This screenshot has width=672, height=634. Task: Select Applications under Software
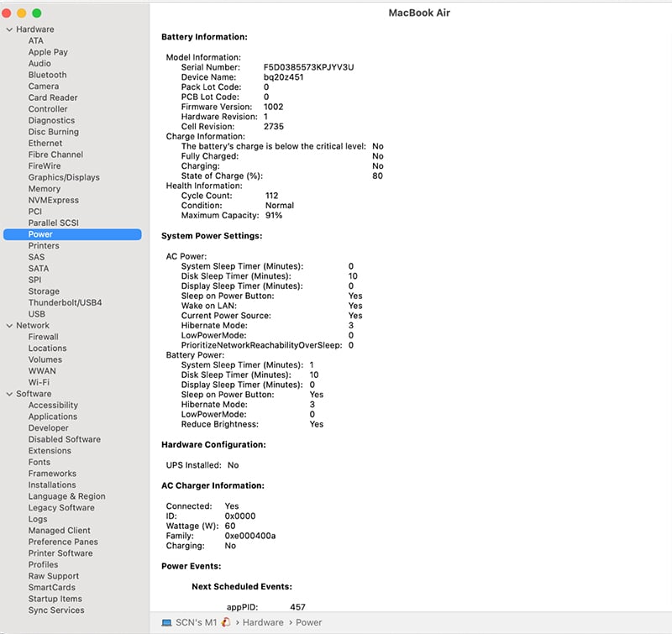53,417
